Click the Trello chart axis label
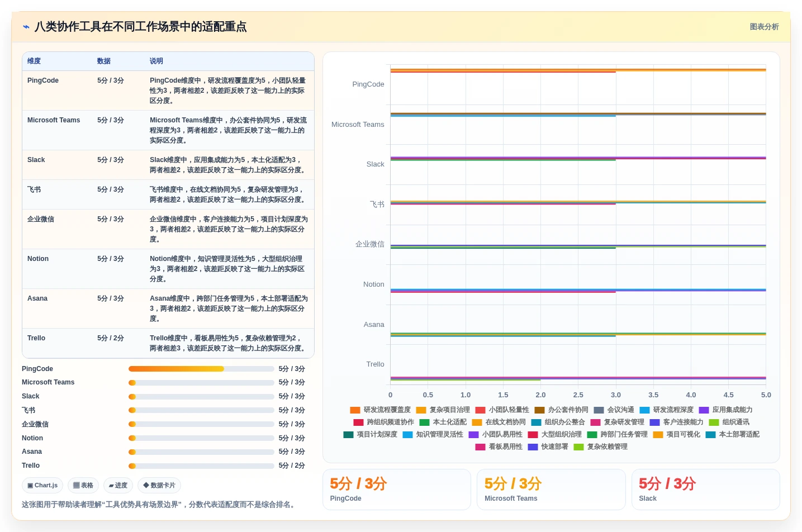The image size is (802, 532). (x=376, y=364)
